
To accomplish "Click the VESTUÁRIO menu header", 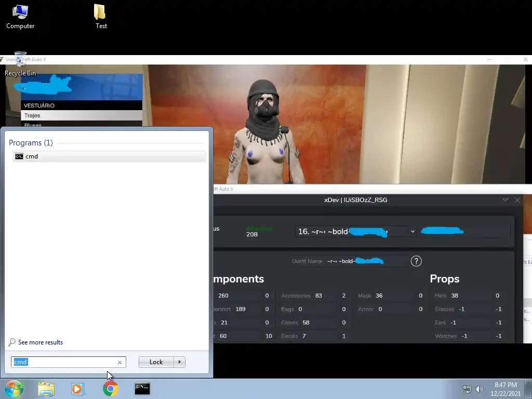I will (82, 105).
